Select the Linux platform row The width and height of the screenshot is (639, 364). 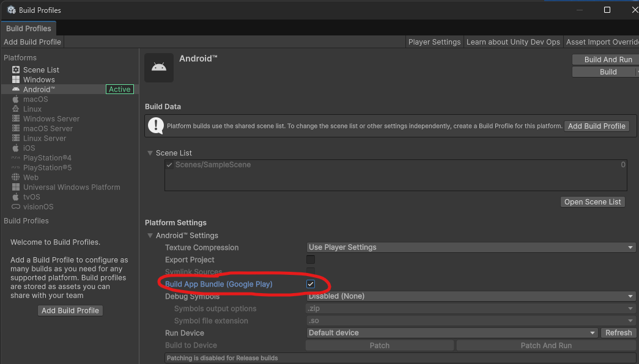click(x=69, y=109)
